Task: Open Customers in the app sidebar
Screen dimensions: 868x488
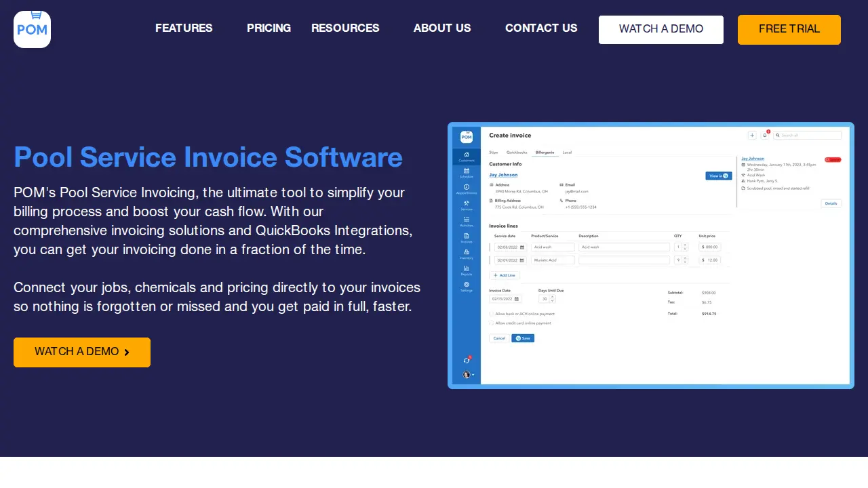Action: [467, 157]
